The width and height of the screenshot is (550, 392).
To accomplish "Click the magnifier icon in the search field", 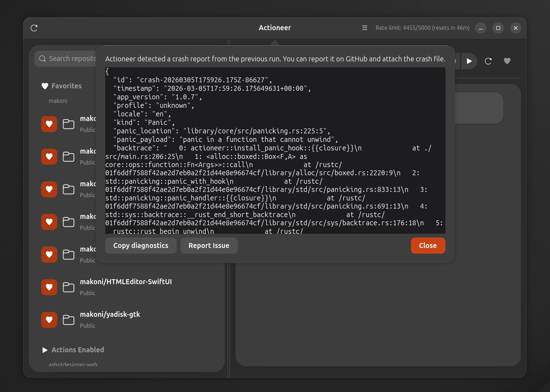I will [42, 58].
